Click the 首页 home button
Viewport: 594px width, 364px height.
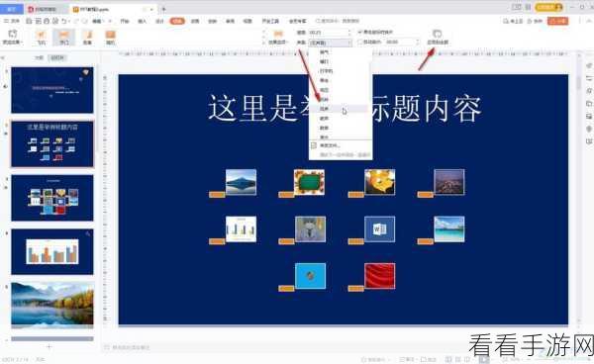[x=12, y=8]
